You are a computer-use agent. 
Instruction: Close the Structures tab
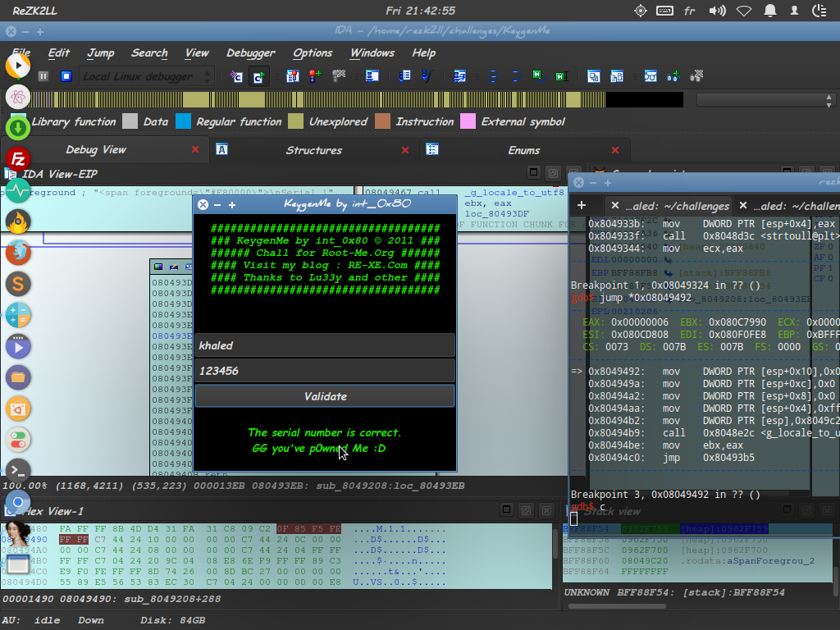coord(405,151)
